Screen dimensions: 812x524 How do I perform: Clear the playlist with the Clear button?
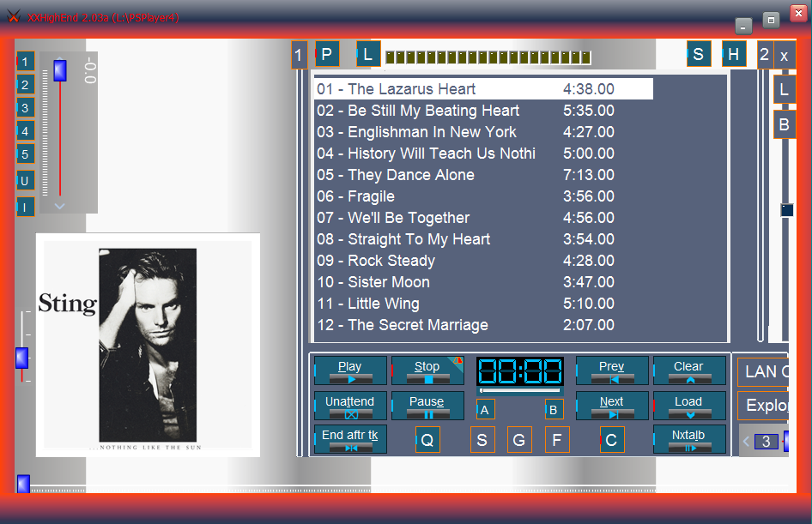[x=689, y=370]
